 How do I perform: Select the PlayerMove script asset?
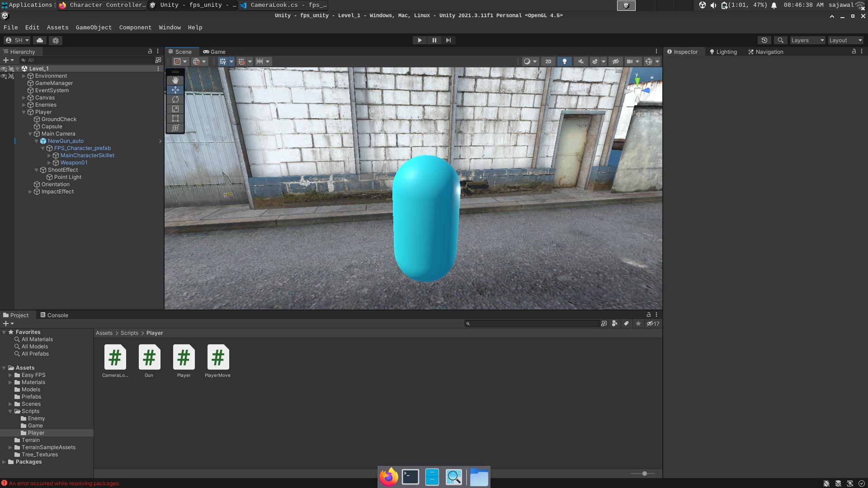click(218, 361)
